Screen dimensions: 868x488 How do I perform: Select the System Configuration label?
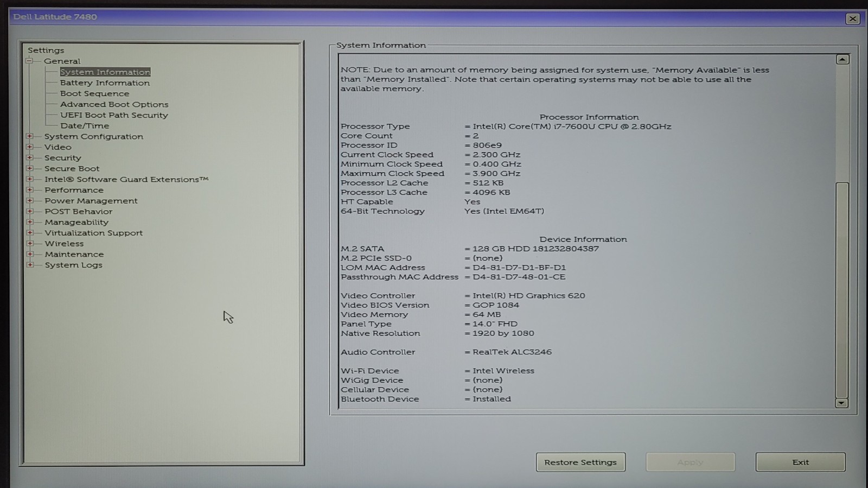click(94, 136)
